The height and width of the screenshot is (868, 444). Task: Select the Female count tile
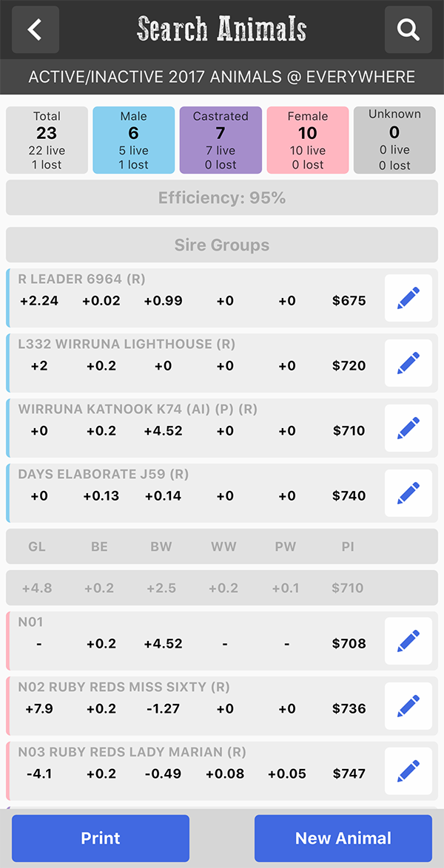pos(308,140)
